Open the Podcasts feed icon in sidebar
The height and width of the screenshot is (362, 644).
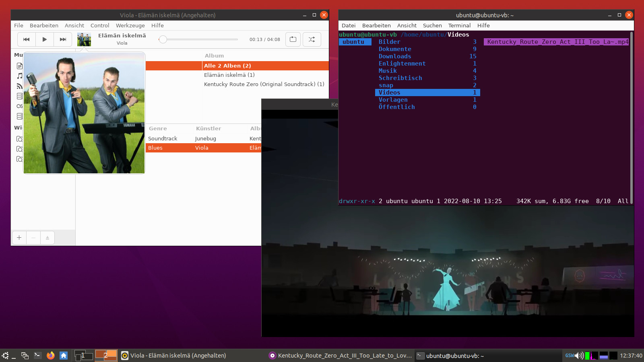coord(19,86)
